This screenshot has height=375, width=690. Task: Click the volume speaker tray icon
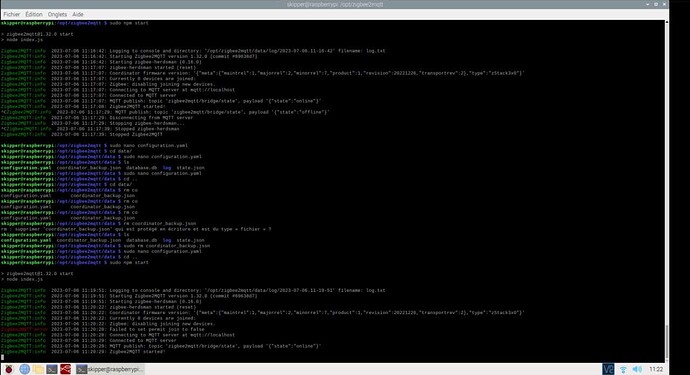click(637, 369)
